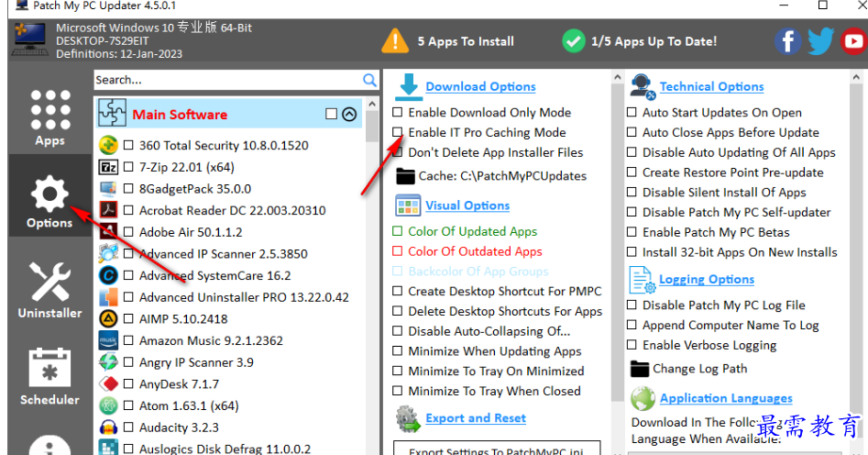Viewport: 868px width, 455px height.
Task: Click the Download Options arrow icon
Action: pos(409,86)
